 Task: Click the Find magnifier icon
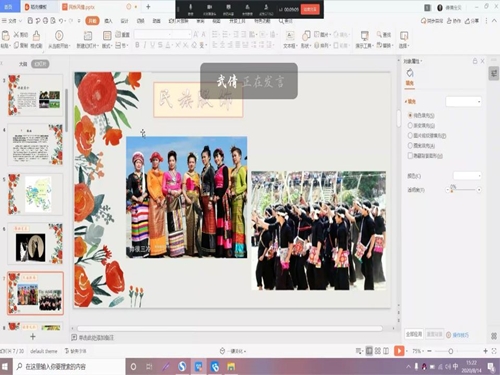coord(379,34)
